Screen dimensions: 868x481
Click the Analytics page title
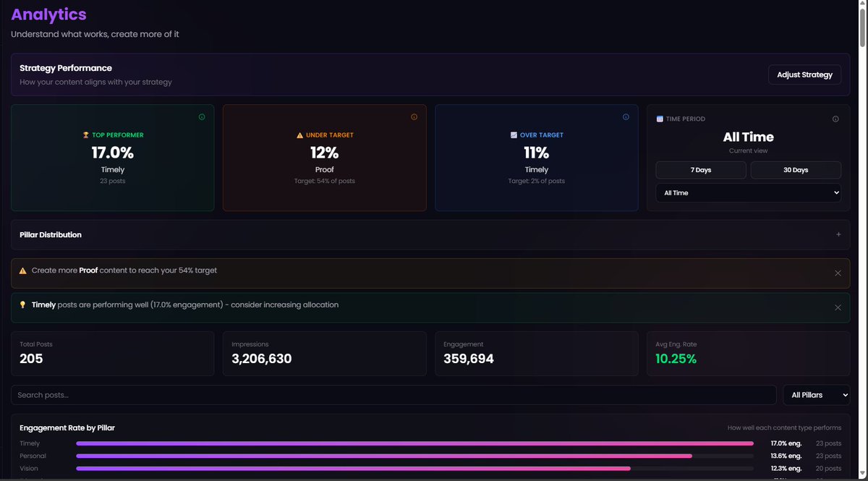coord(48,14)
